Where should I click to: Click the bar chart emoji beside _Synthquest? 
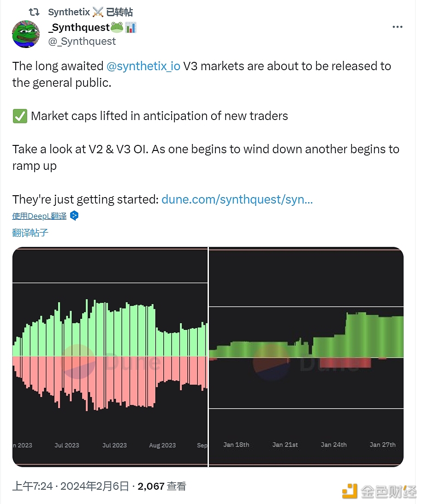(131, 28)
